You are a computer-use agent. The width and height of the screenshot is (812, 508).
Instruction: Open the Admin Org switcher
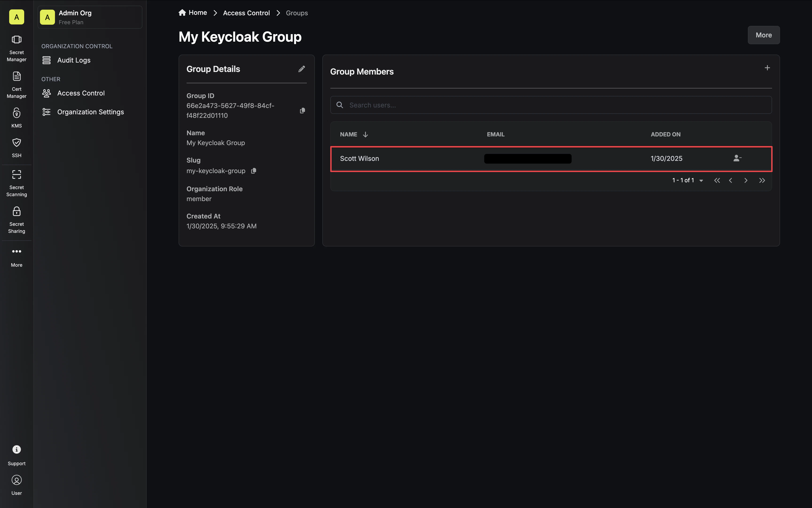90,17
